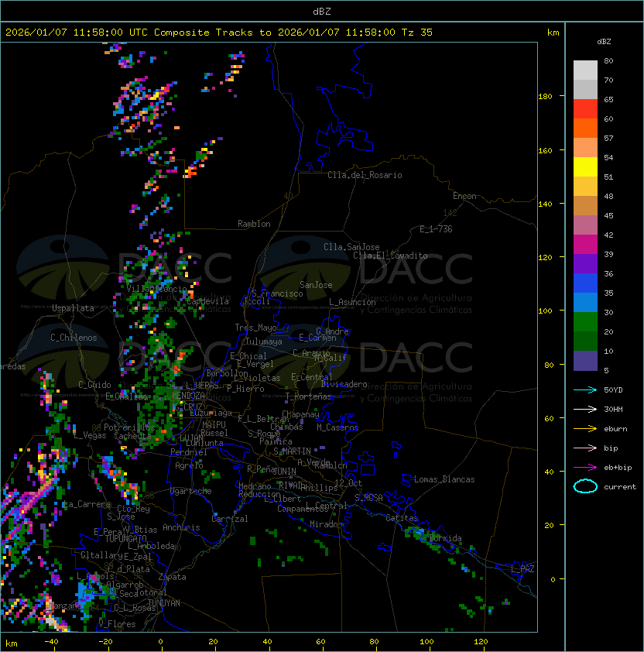Click the eburn legend label
The height and width of the screenshot is (652, 644).
[x=615, y=429]
